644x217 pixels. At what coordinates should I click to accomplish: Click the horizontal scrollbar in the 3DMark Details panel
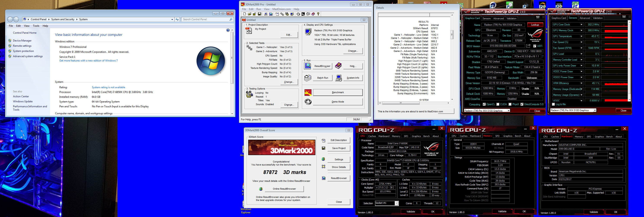[414, 103]
